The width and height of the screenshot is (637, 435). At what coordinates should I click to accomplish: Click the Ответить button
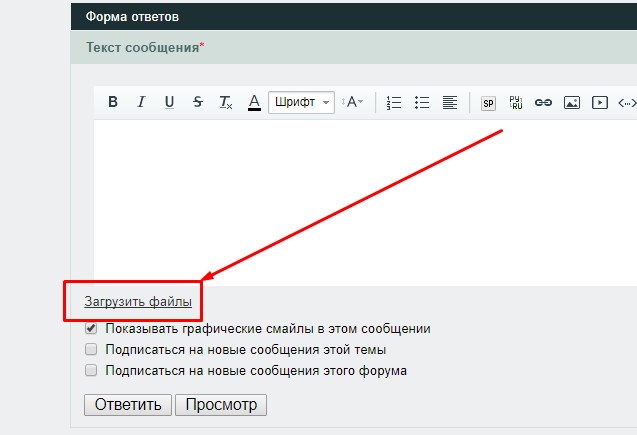(x=128, y=405)
